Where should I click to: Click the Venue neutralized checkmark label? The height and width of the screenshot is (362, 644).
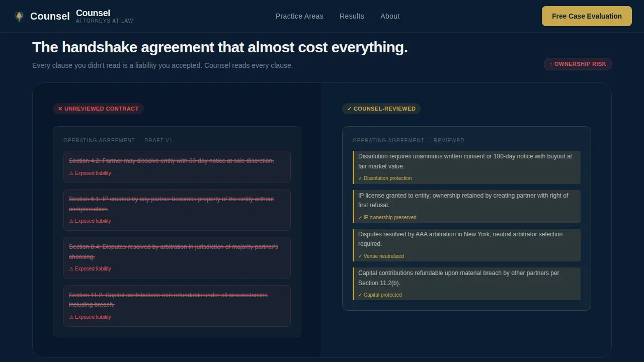(x=381, y=256)
